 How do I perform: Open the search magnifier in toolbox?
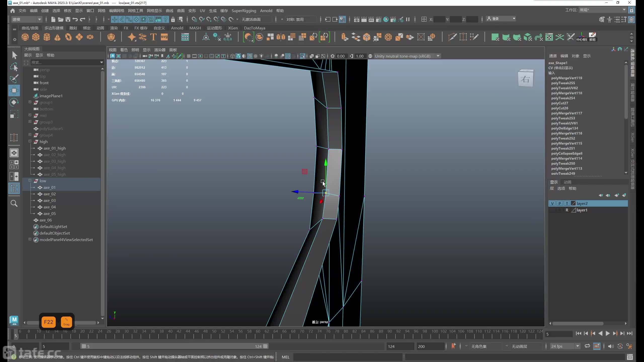click(x=14, y=203)
